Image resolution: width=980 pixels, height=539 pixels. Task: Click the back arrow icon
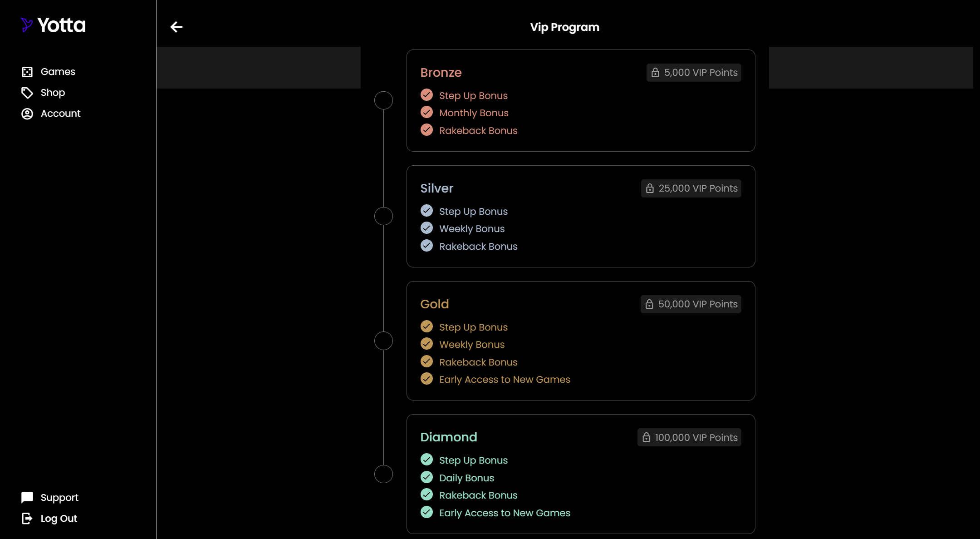(x=176, y=27)
